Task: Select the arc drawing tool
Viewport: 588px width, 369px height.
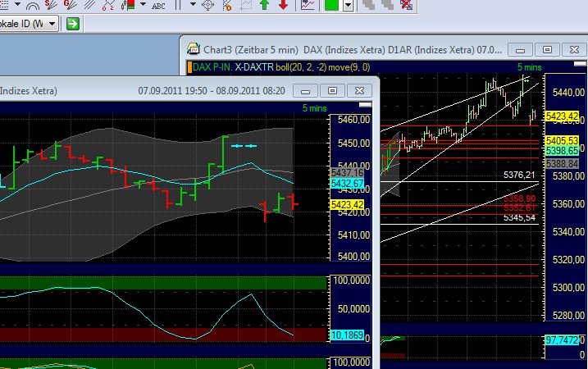Action: coord(33,5)
